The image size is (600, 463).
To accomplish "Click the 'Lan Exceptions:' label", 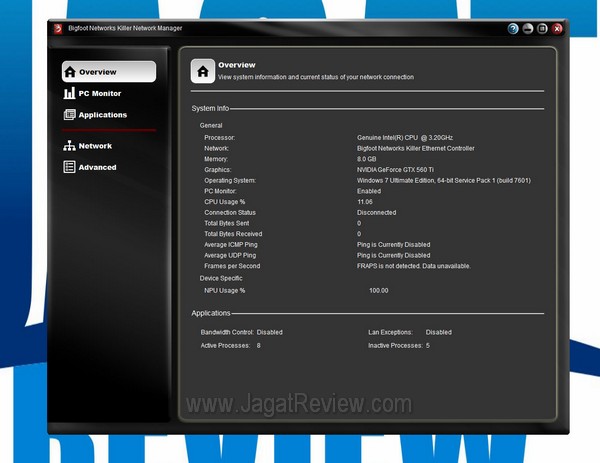I will pos(390,332).
